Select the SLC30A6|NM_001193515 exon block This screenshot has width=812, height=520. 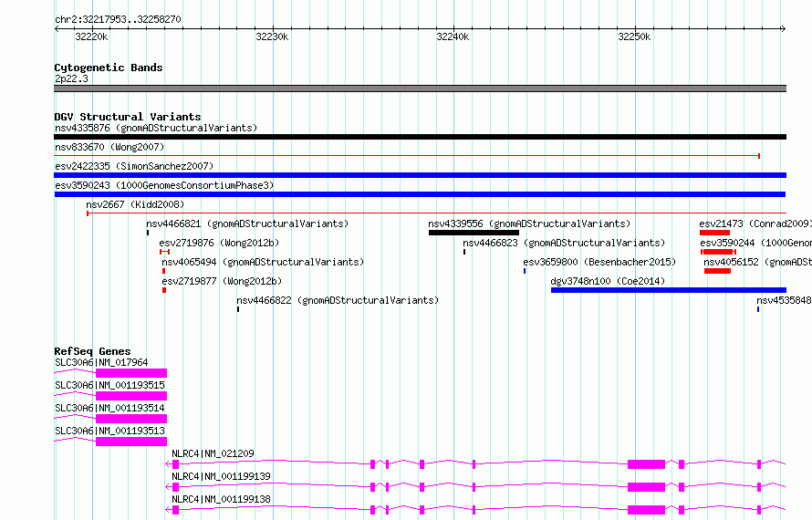coord(131,396)
